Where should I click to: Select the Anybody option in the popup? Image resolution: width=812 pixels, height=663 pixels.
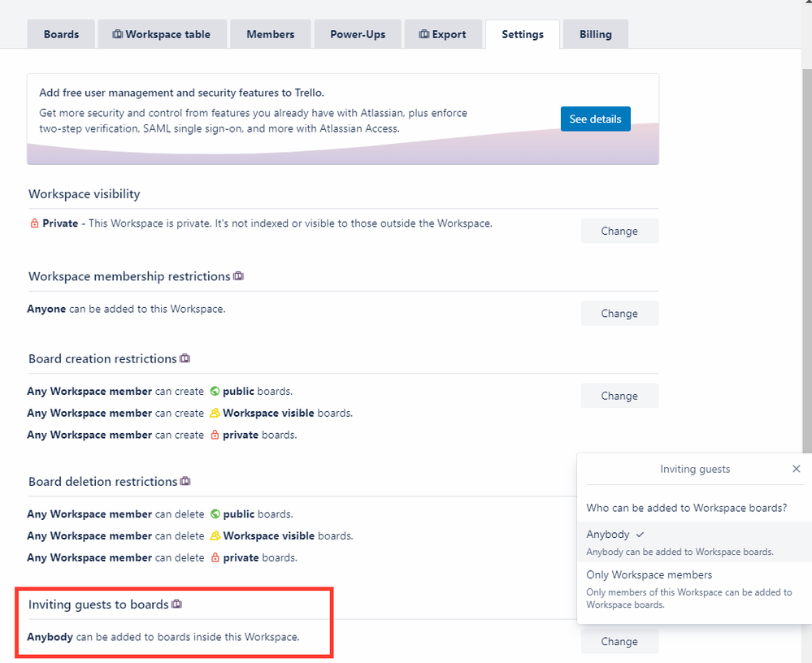tap(694, 542)
